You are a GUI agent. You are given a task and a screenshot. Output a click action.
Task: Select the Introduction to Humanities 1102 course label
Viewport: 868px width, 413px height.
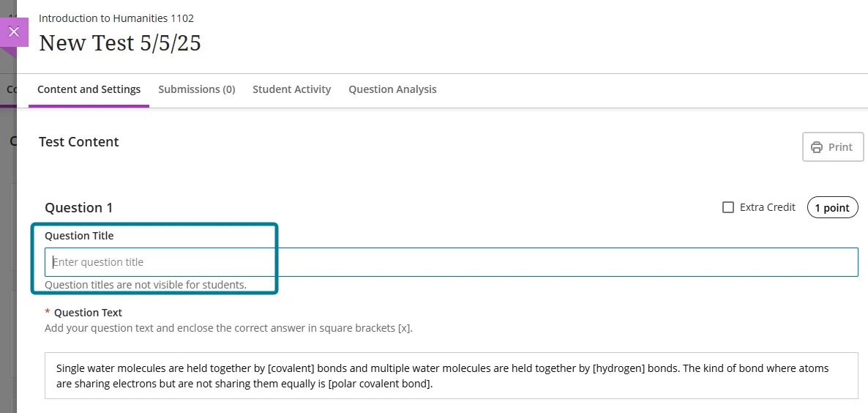116,18
